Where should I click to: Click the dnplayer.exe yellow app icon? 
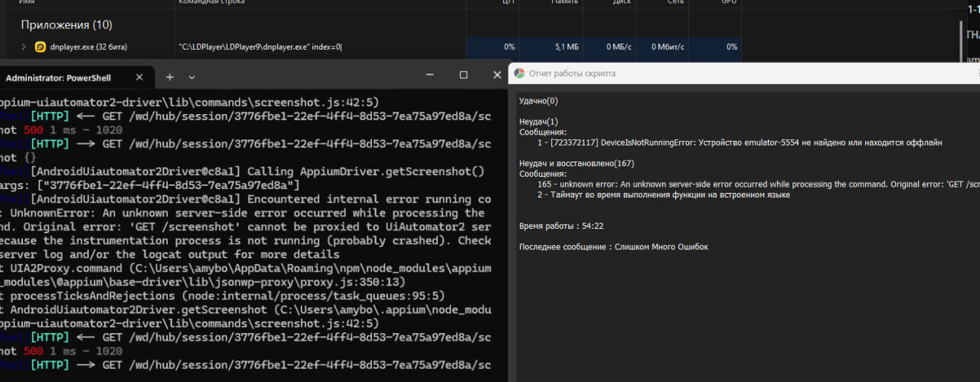click(40, 47)
